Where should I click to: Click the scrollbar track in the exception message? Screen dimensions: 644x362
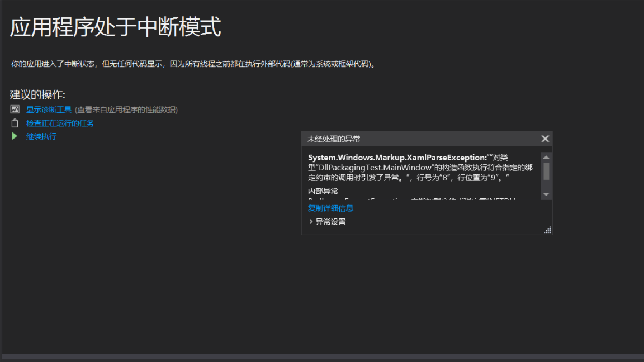(x=546, y=173)
